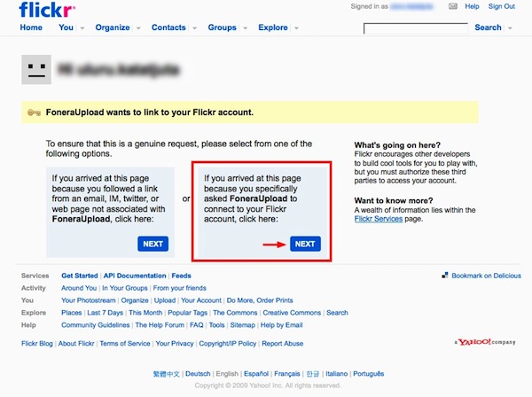Open The Commons link

(x=235, y=313)
